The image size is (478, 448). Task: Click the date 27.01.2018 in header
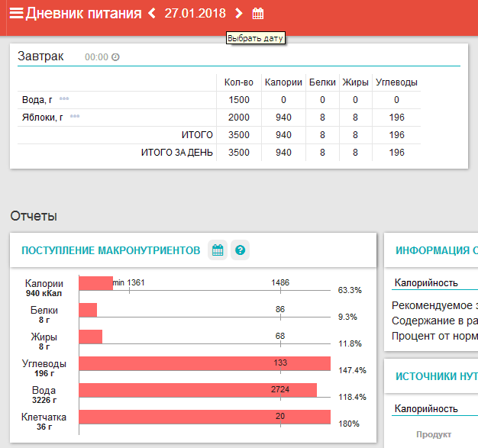click(x=195, y=14)
